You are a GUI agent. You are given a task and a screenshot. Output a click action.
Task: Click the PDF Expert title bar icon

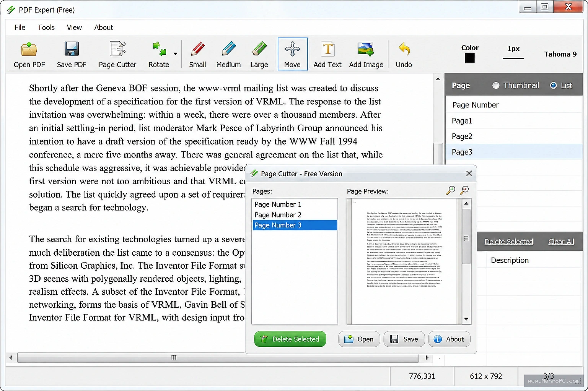[x=11, y=10]
